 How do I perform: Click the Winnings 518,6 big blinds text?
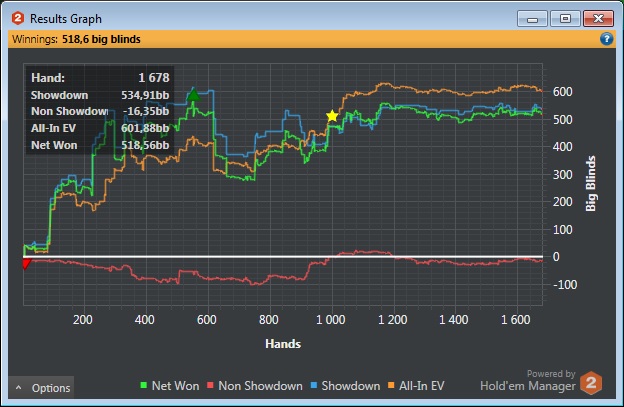76,39
